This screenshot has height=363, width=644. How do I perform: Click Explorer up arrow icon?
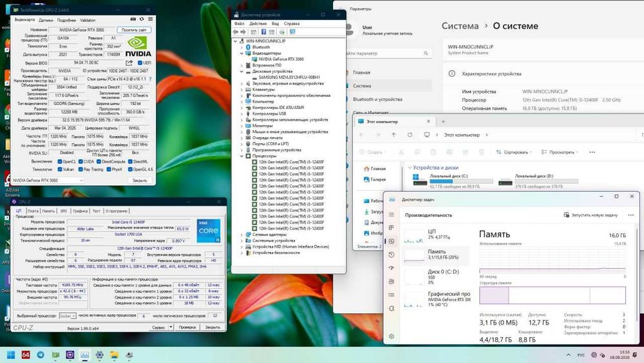point(393,135)
